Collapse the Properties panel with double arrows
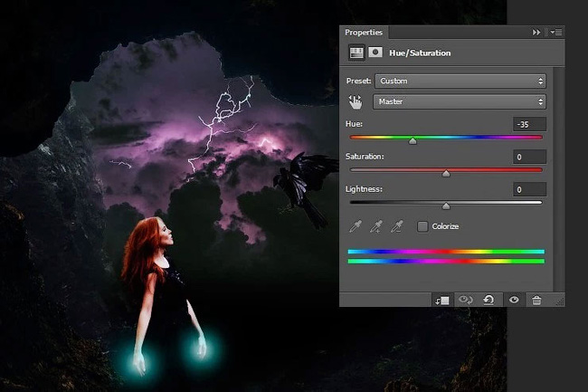Viewport: 588px width, 392px height. coord(536,33)
